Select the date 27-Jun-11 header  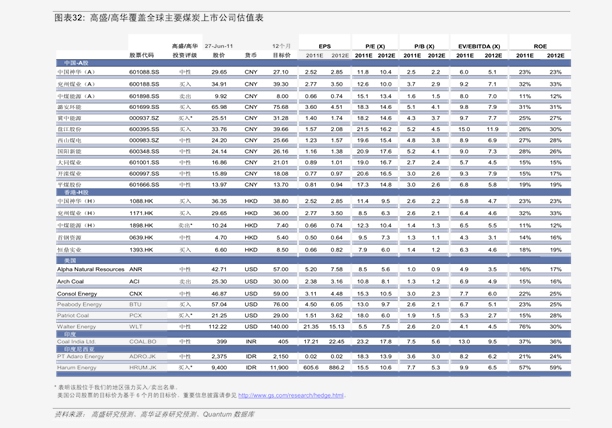[x=219, y=46]
